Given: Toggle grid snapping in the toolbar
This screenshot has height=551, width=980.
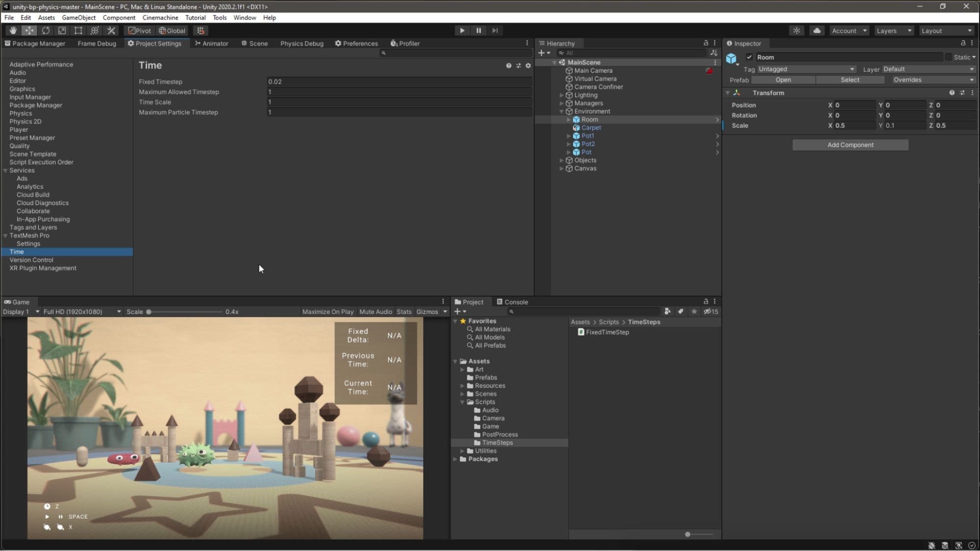Looking at the screenshot, I should point(200,30).
